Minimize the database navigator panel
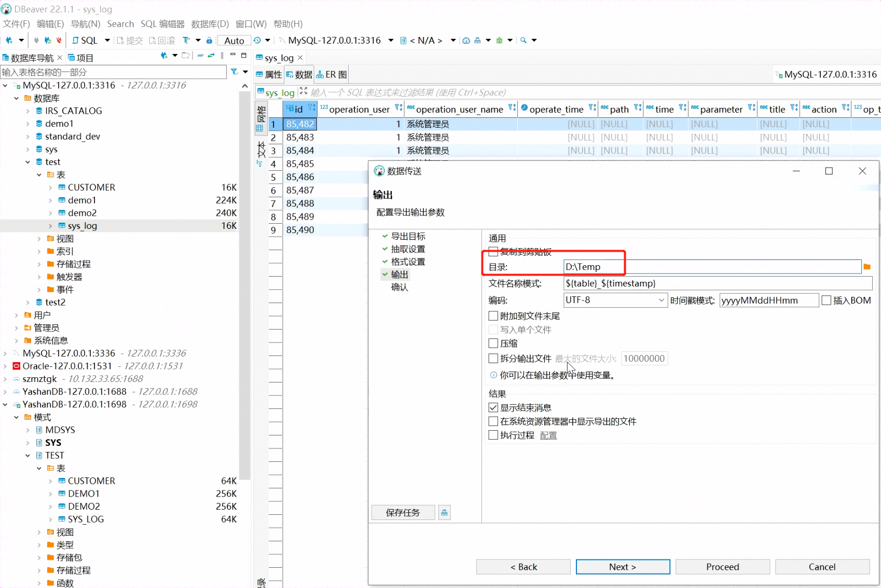Viewport: 881px width, 588px height. click(x=233, y=55)
